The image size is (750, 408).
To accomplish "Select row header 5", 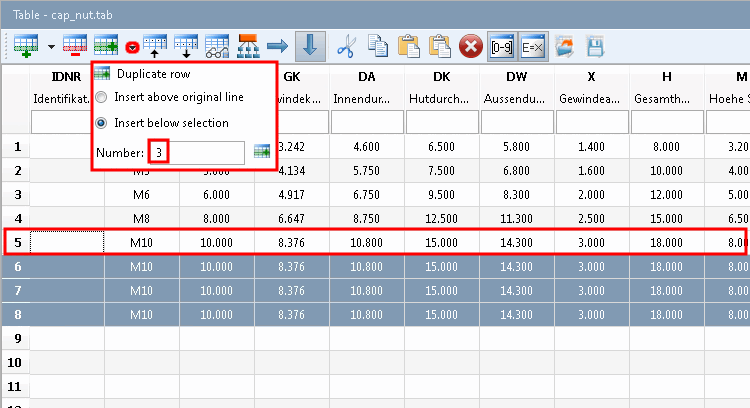I will 17,243.
